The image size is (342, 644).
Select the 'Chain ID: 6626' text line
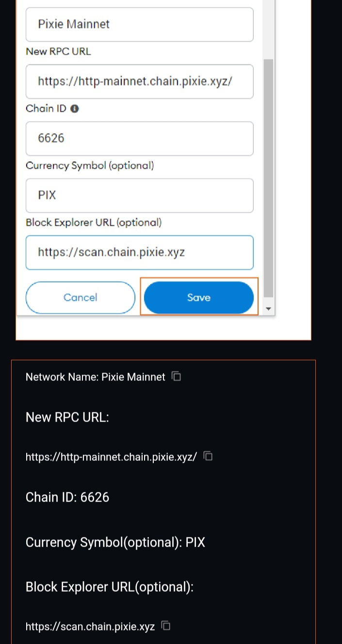coord(67,497)
